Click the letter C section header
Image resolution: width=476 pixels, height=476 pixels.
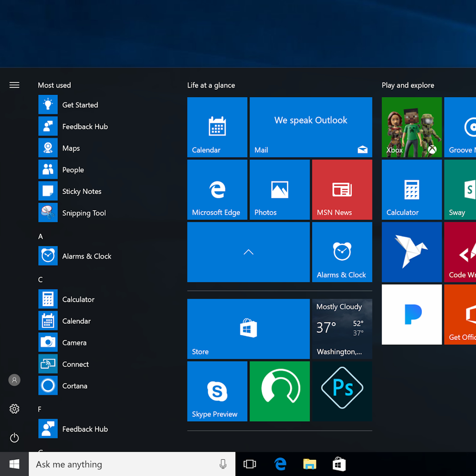(40, 280)
